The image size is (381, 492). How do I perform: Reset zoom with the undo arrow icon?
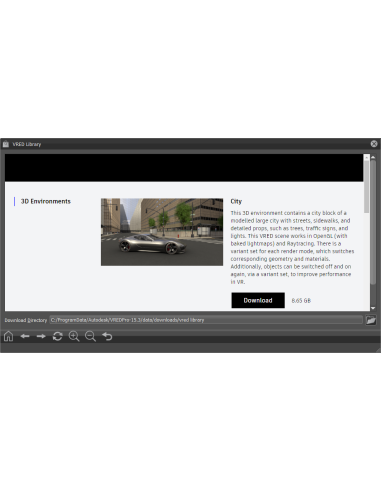[107, 336]
